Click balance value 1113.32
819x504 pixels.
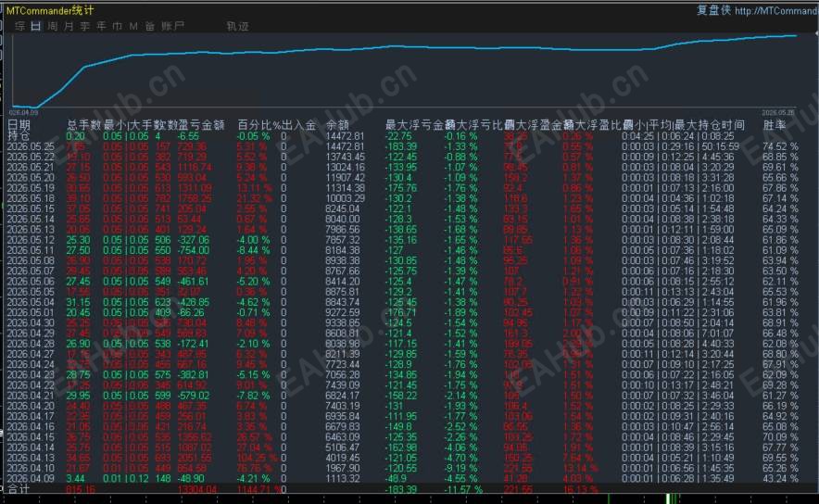tap(343, 478)
